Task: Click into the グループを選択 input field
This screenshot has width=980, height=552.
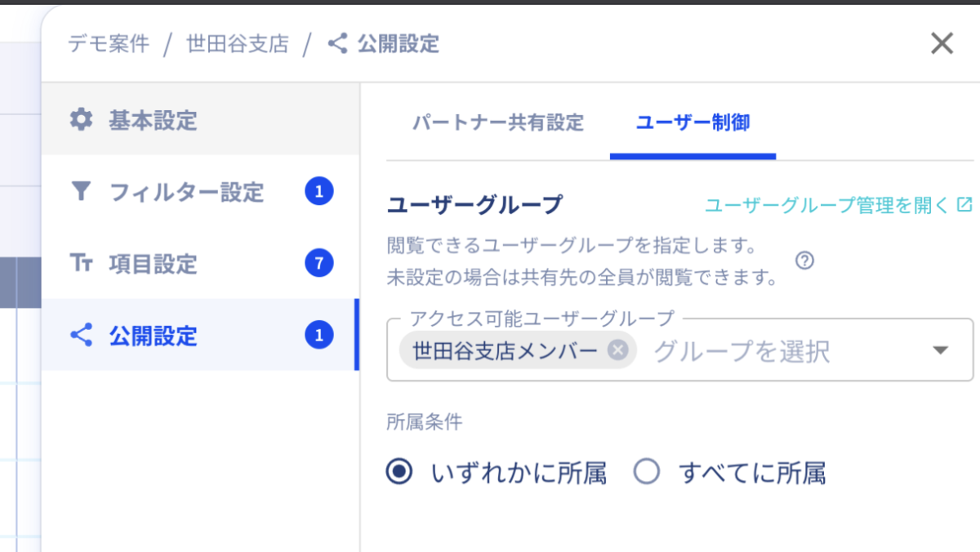Action: click(784, 351)
